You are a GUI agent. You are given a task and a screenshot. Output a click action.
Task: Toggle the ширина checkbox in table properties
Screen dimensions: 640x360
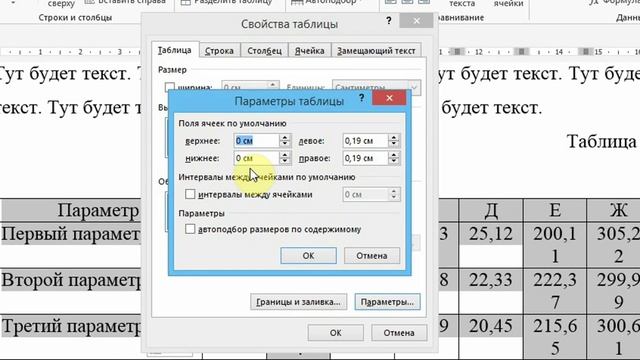(x=169, y=87)
